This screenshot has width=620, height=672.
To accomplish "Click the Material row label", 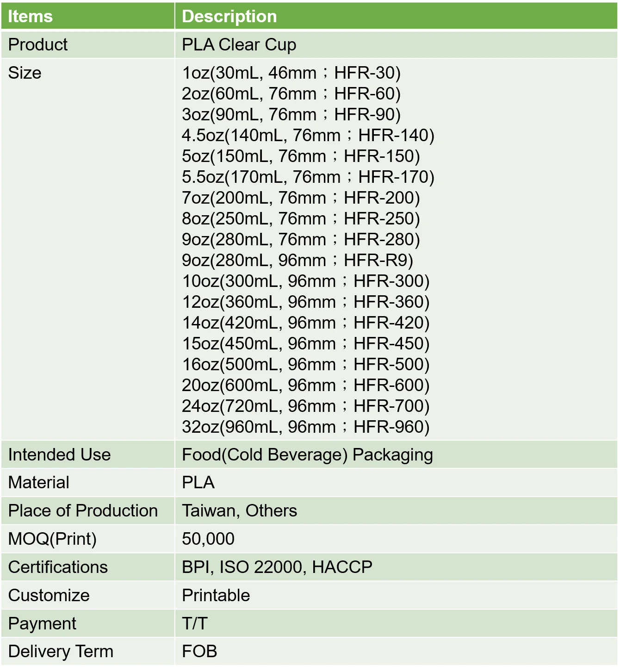I will point(39,483).
